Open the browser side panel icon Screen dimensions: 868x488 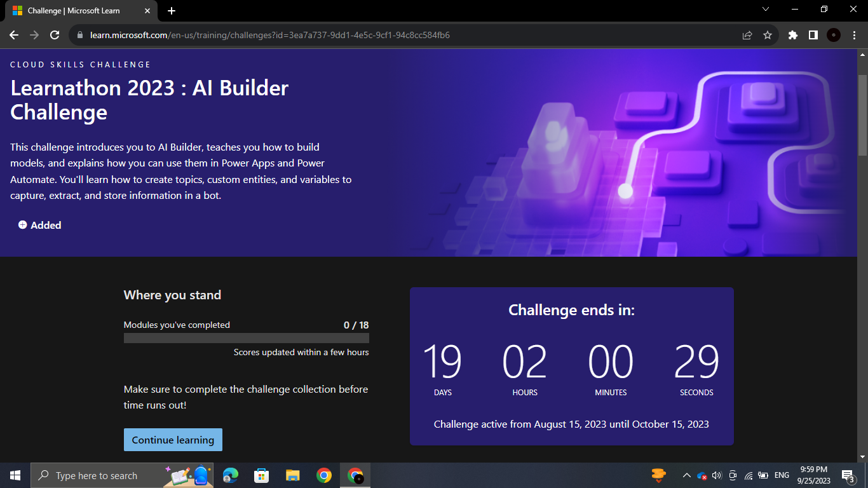tap(813, 35)
